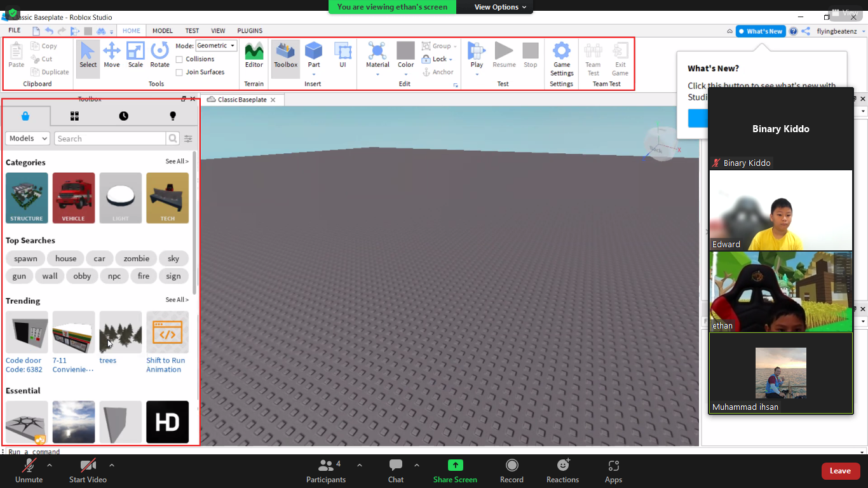This screenshot has height=488, width=868.
Task: Click the zombie top search chip
Action: click(137, 259)
